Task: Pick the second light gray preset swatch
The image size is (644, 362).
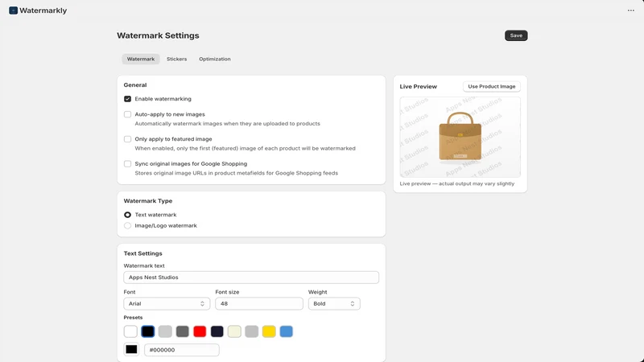Action: click(x=251, y=331)
